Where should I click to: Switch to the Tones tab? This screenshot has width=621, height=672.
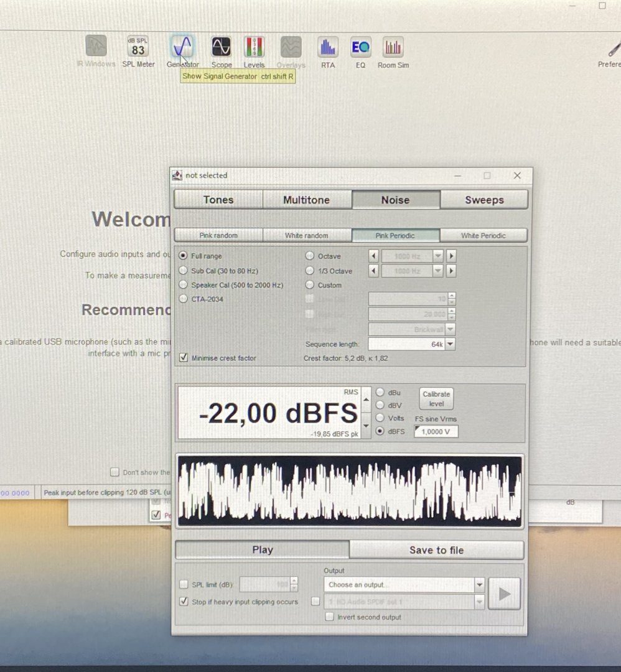(218, 200)
